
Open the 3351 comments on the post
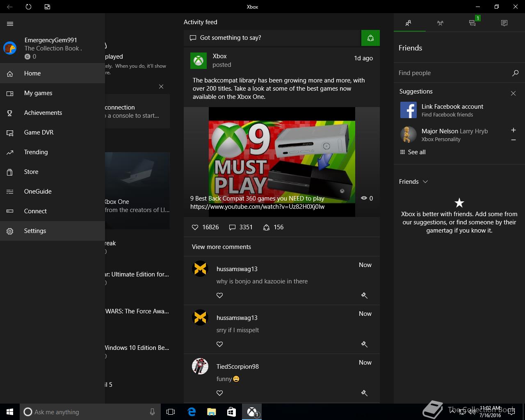point(241,227)
